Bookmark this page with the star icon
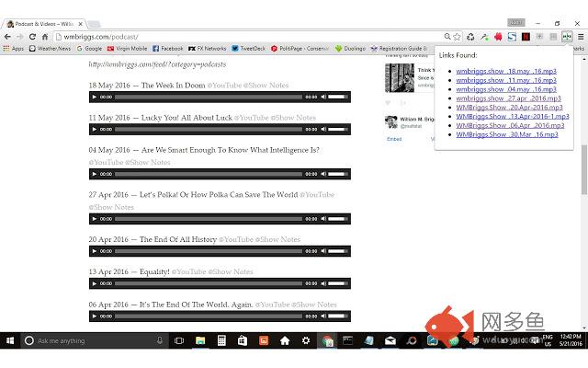 [x=457, y=36]
